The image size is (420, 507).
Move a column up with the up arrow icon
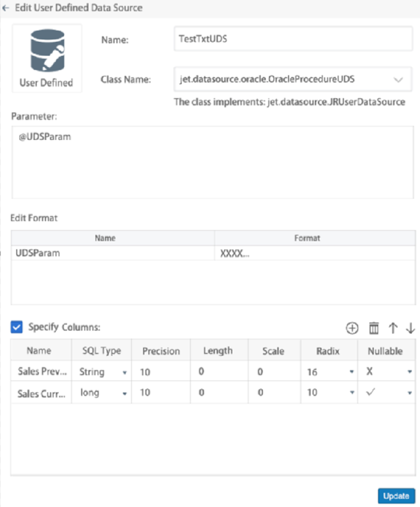pos(392,328)
